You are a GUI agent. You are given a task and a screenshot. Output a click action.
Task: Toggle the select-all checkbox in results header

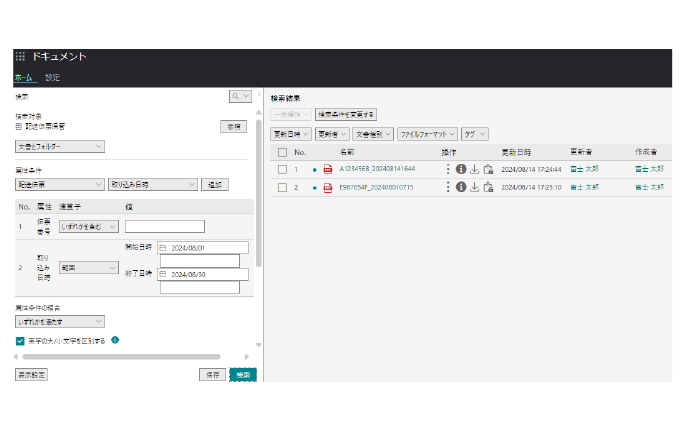point(282,152)
